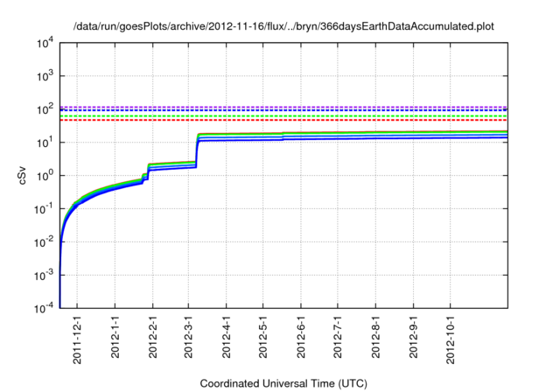Click the red dashed limit line
The image size is (560, 392).
coord(283,120)
